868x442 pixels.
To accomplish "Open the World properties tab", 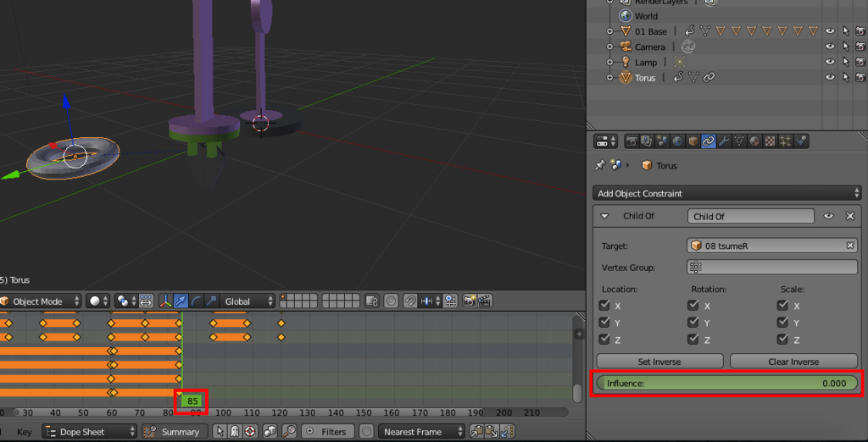I will coord(677,141).
